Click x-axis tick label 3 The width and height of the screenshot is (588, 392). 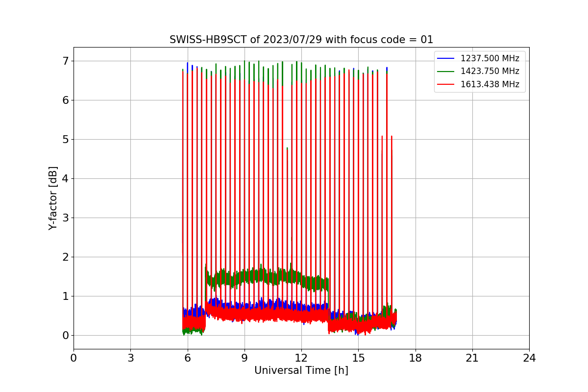click(x=130, y=358)
